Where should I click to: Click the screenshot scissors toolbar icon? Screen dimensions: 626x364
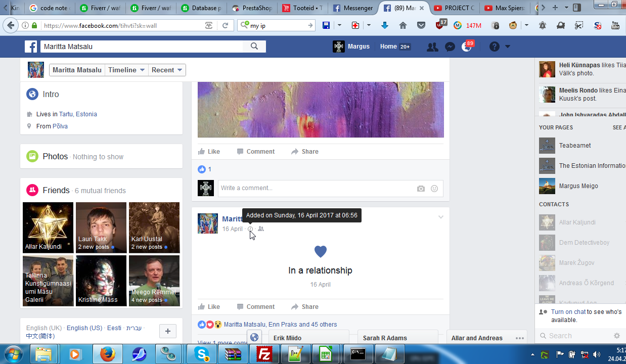coord(579,25)
